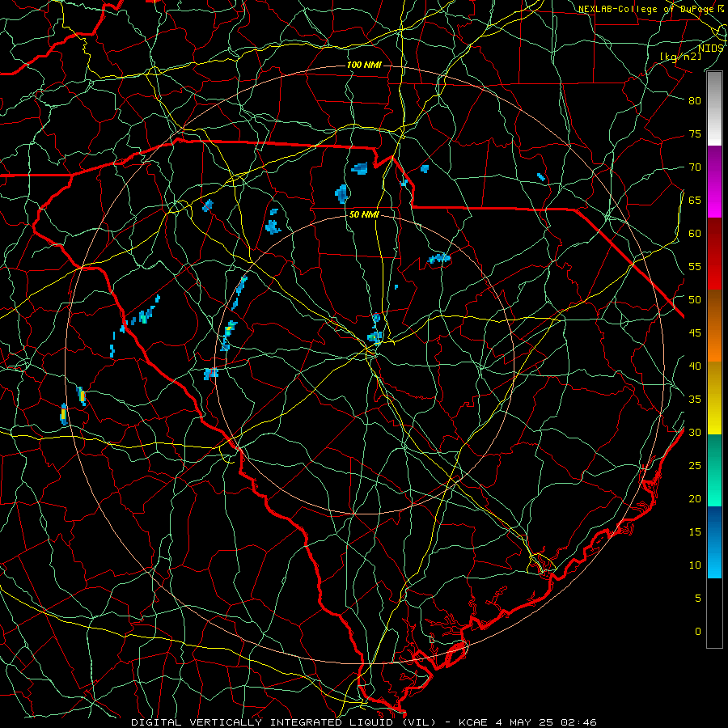This screenshot has height=728, width=728.
Task: Click the 30 value on the scale
Action: point(695,433)
